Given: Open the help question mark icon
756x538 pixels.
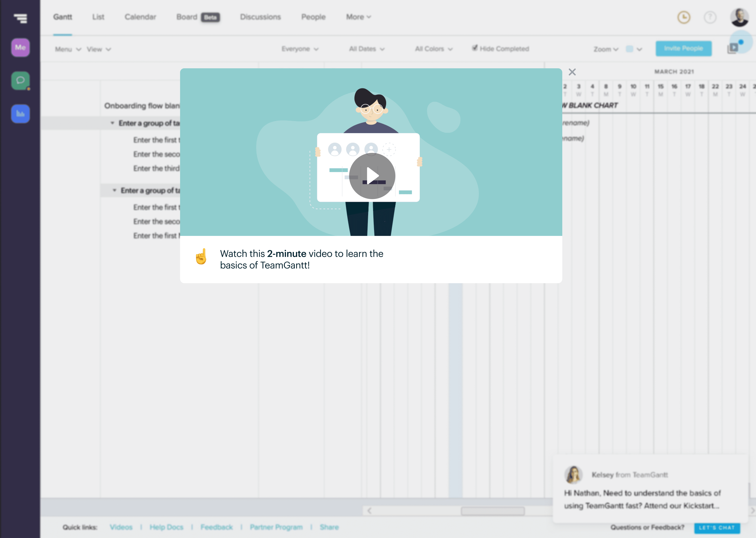Looking at the screenshot, I should coord(710,17).
